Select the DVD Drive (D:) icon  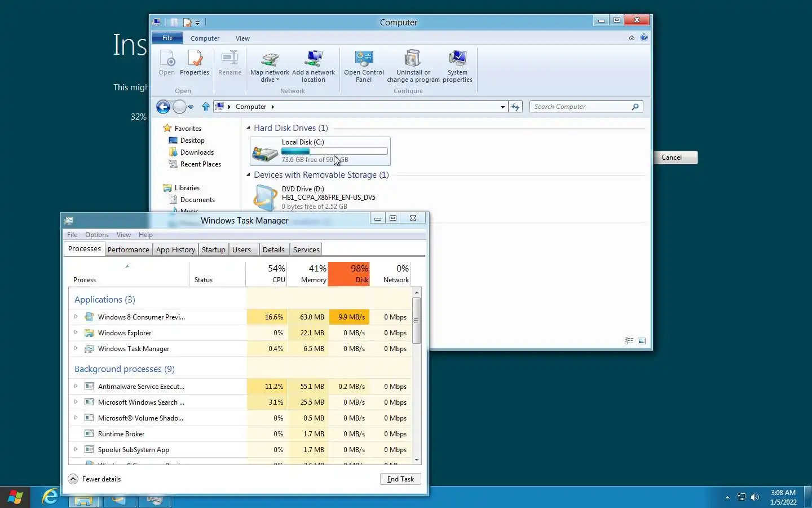point(265,198)
